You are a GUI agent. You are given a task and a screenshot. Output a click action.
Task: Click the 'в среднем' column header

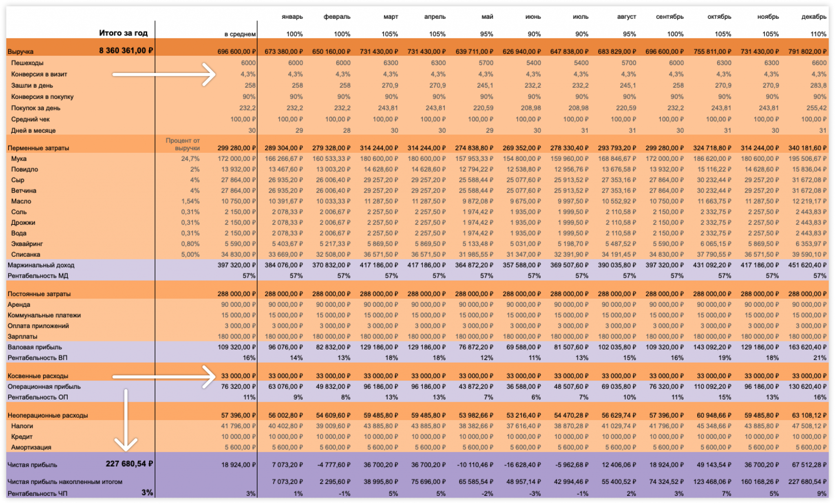(x=240, y=34)
